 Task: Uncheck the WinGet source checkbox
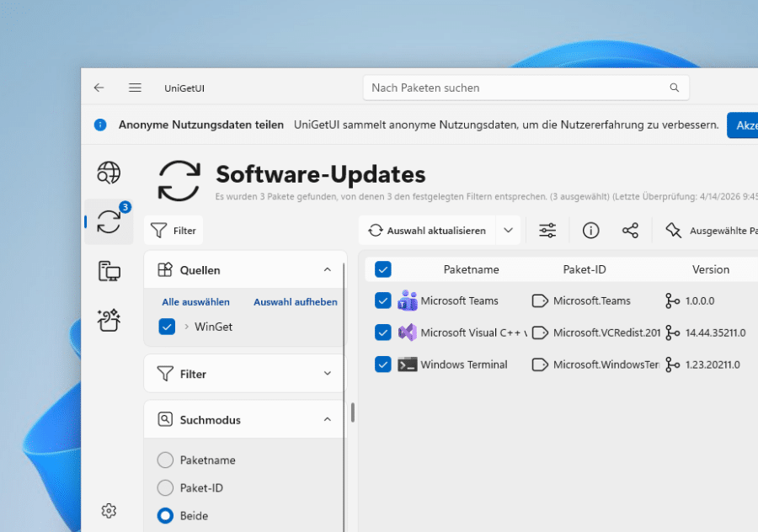point(167,327)
